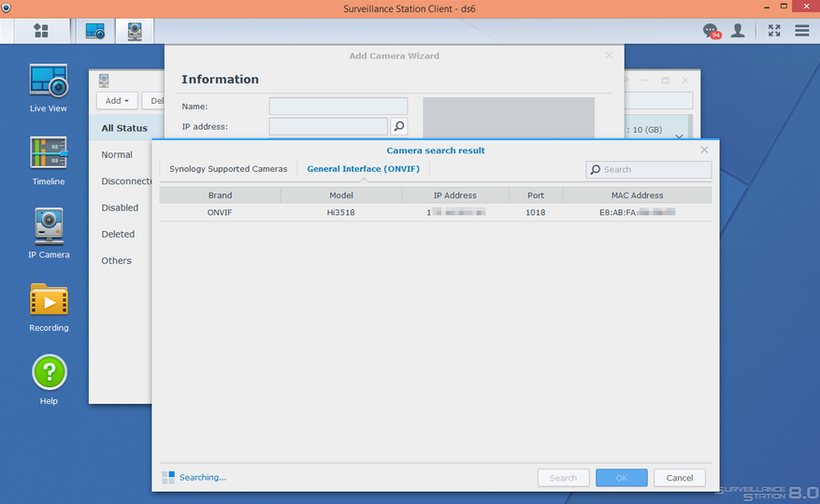Screen dimensions: 820x504
Task: Minimize the Surveillance Station Client window
Action: coord(767,7)
